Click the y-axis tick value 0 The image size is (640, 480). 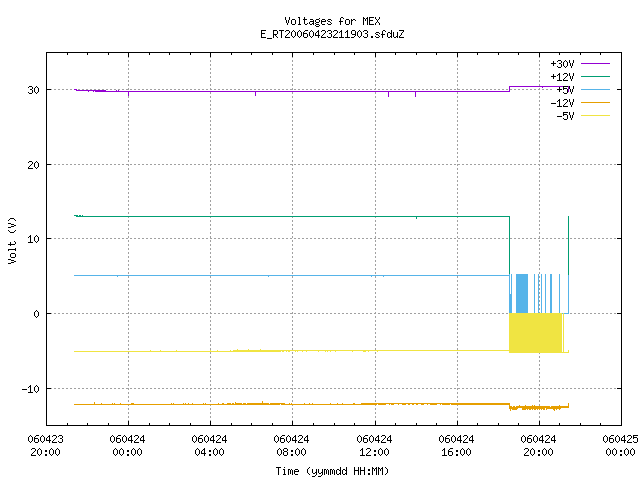coord(37,314)
